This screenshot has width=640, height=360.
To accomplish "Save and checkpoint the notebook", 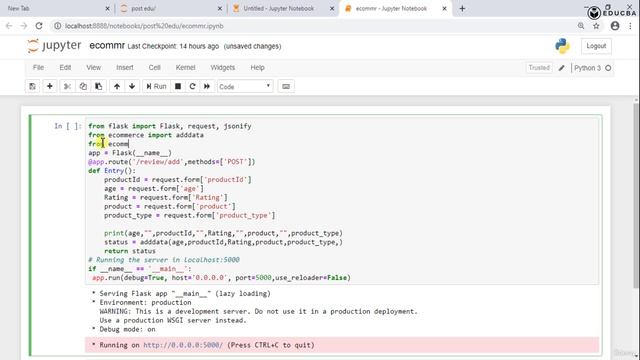I will [x=32, y=87].
